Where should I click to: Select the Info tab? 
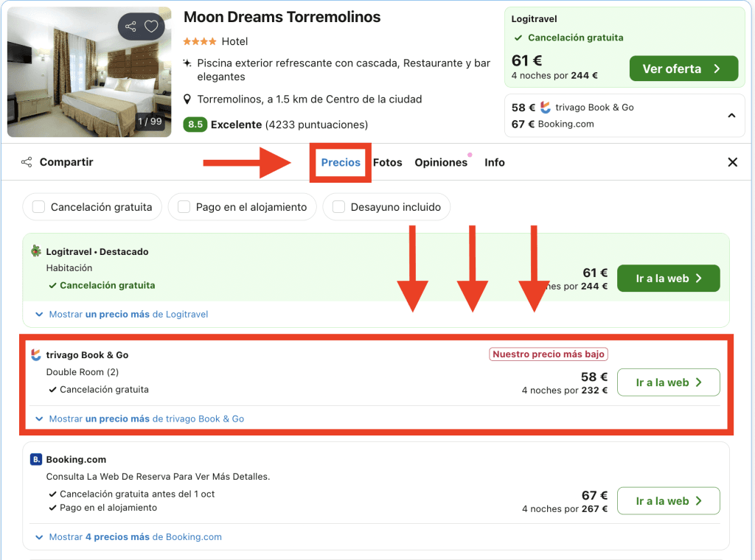pyautogui.click(x=494, y=162)
